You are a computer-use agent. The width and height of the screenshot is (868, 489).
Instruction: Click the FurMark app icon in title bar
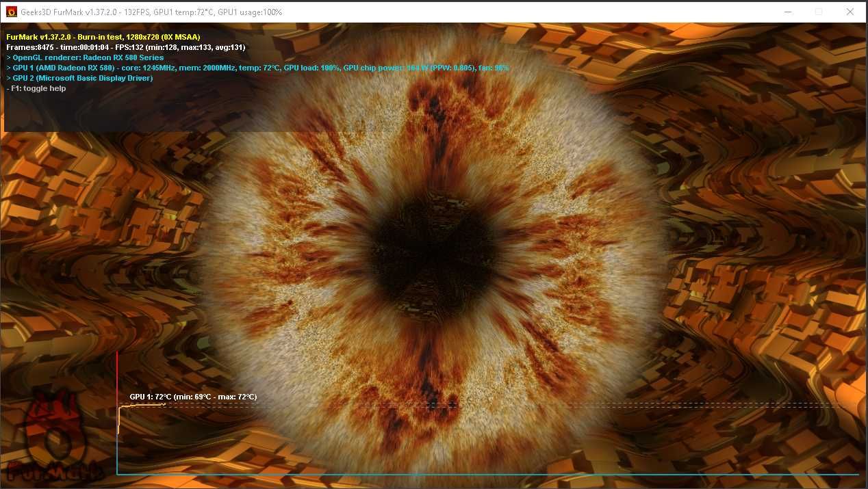pyautogui.click(x=12, y=12)
